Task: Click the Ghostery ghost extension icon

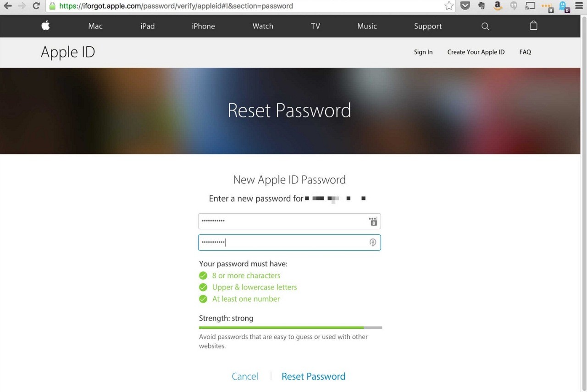Action: pyautogui.click(x=563, y=6)
